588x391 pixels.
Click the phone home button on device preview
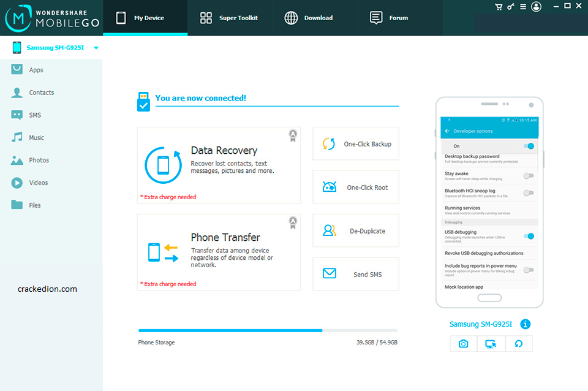pyautogui.click(x=489, y=298)
